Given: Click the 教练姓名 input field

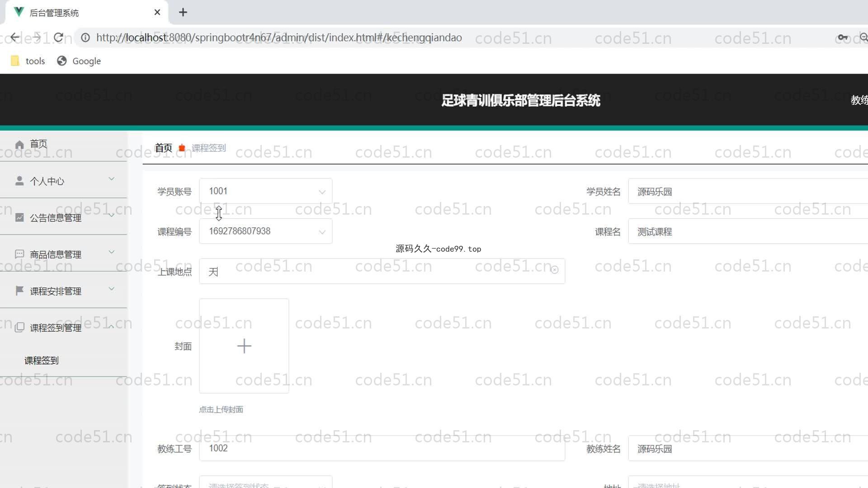Looking at the screenshot, I should pos(748,449).
